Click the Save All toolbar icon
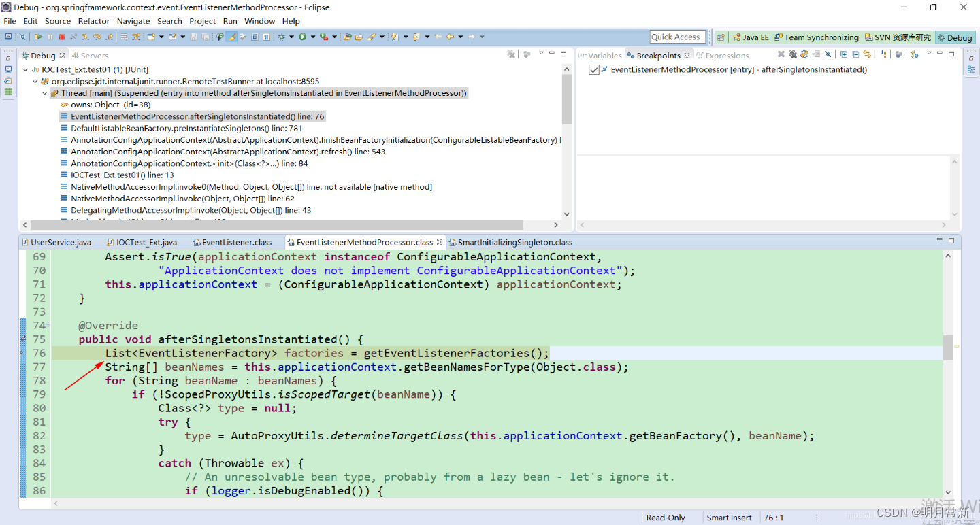The height and width of the screenshot is (525, 980). (x=205, y=37)
